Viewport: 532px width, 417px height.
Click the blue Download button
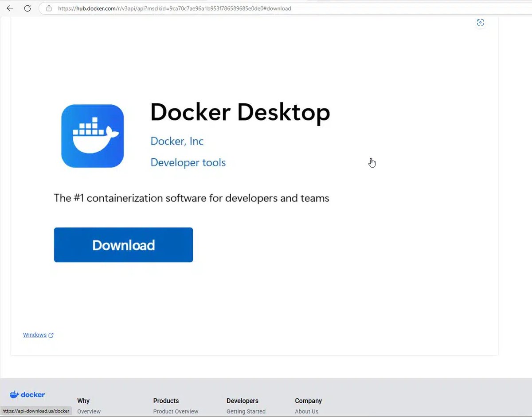click(123, 245)
